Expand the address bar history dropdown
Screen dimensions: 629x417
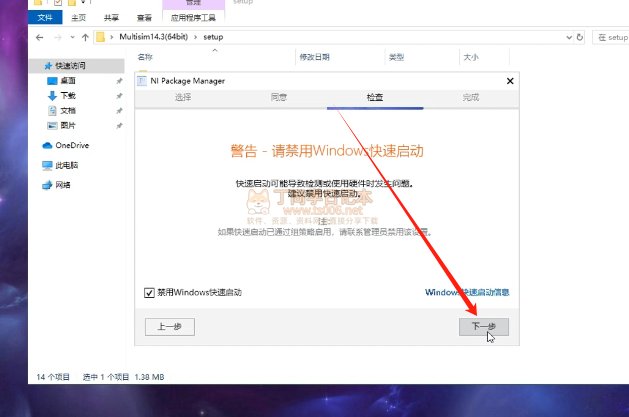(569, 37)
